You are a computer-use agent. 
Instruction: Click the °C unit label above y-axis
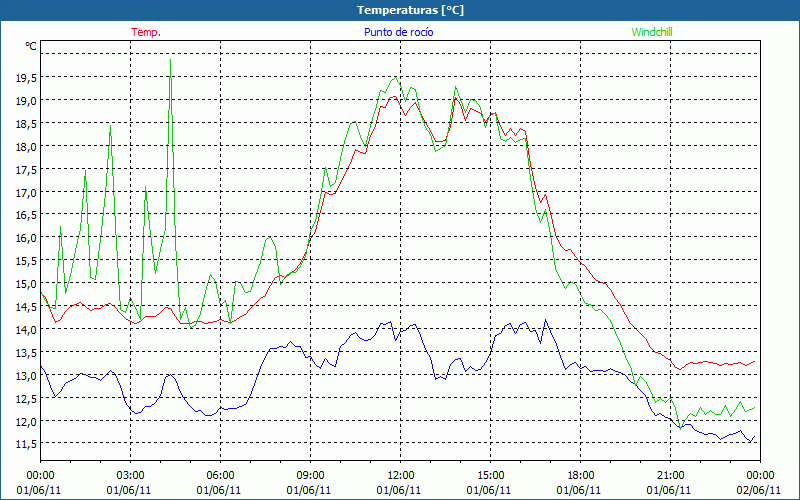click(x=30, y=46)
